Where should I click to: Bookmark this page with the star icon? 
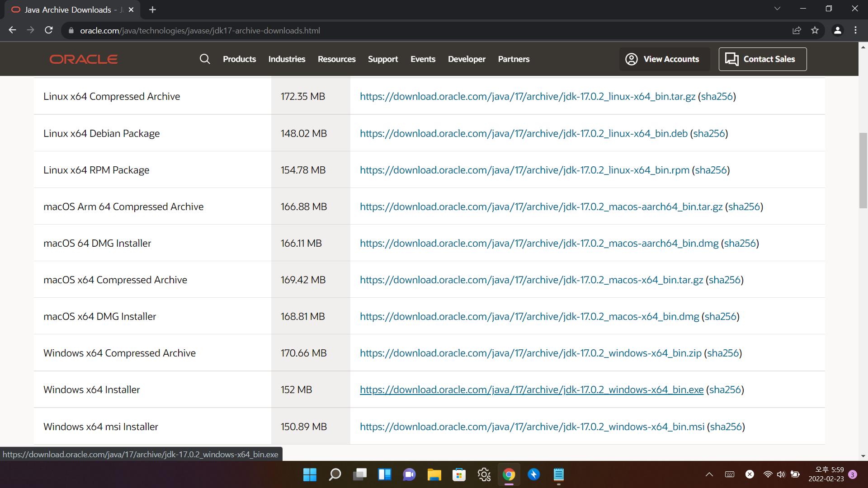tap(815, 30)
